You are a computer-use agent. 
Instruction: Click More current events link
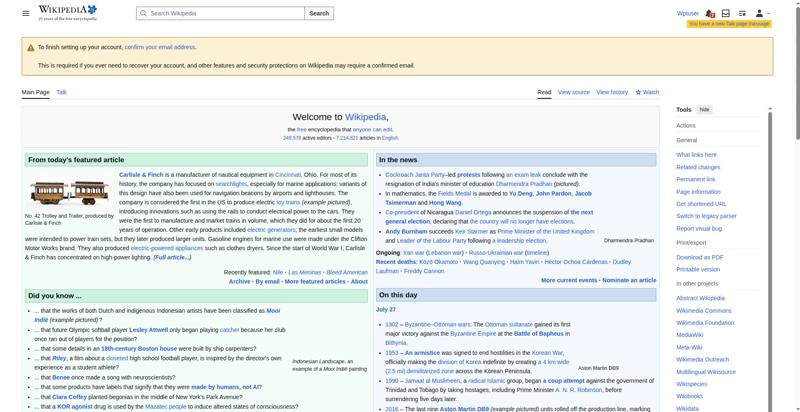[x=569, y=280]
